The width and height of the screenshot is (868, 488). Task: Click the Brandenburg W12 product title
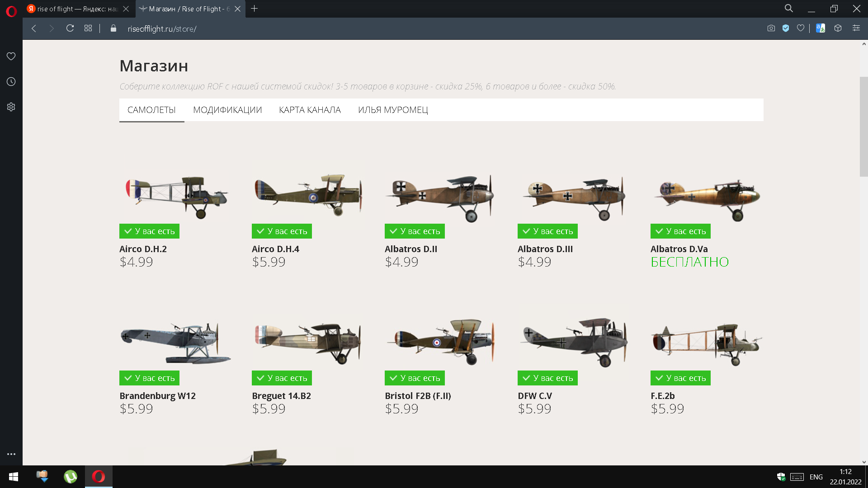click(x=157, y=396)
